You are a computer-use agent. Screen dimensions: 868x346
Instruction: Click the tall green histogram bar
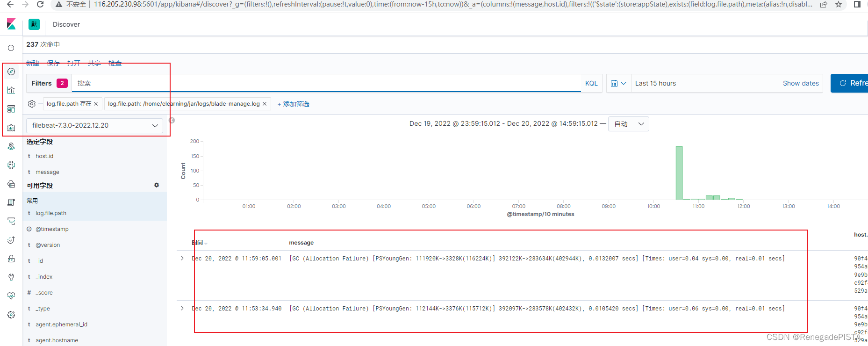pyautogui.click(x=679, y=173)
